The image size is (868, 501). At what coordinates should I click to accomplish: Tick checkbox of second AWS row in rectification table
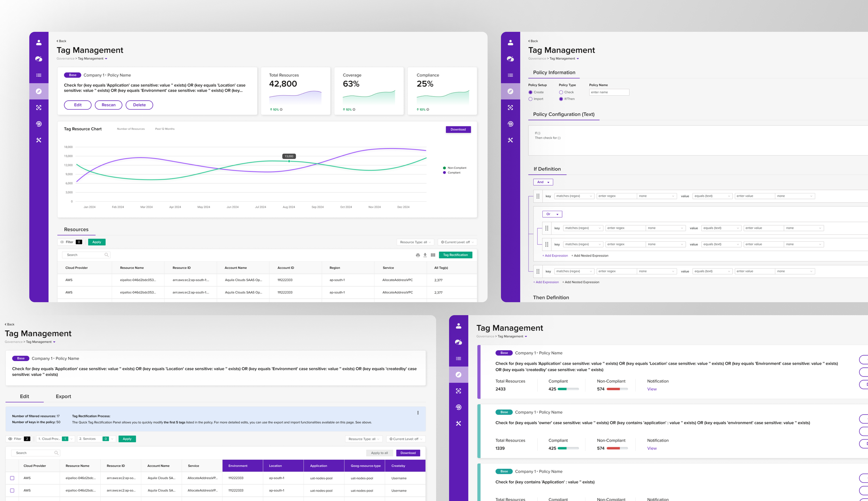coord(12,491)
